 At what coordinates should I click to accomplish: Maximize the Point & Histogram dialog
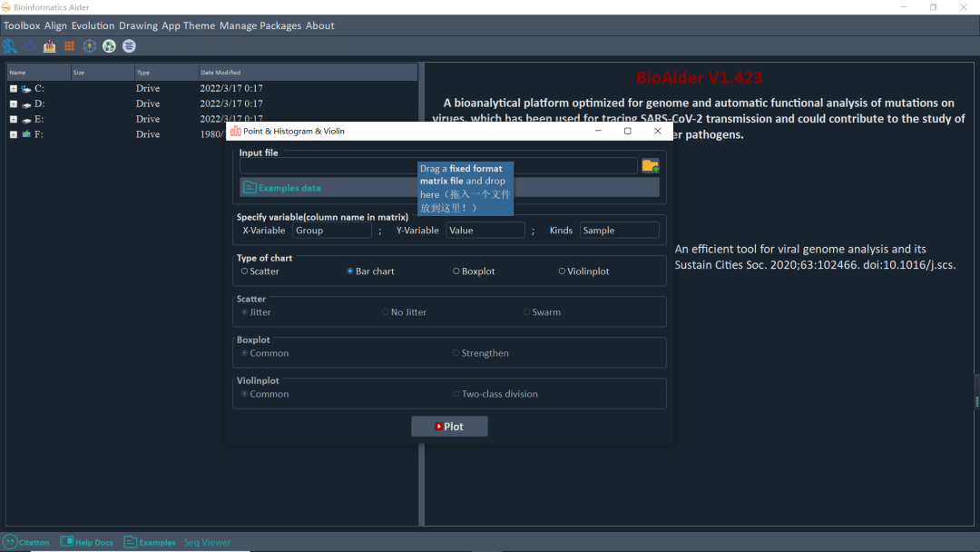point(628,132)
